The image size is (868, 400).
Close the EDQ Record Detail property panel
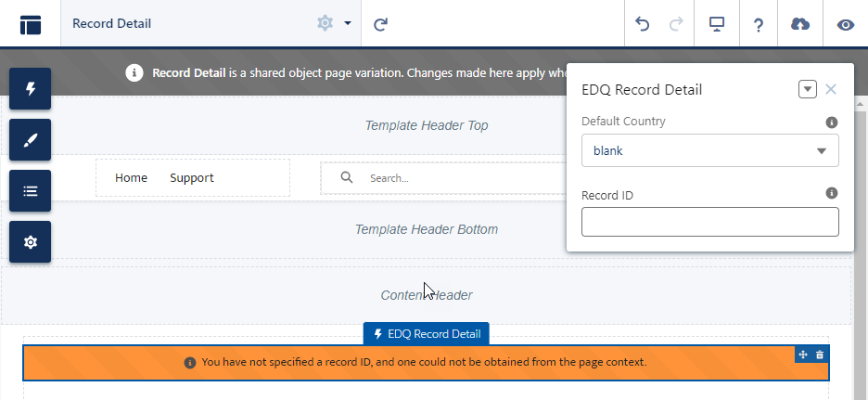click(830, 89)
